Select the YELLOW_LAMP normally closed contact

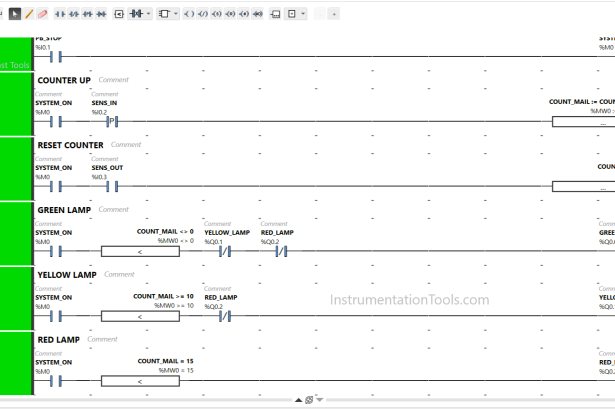click(225, 252)
